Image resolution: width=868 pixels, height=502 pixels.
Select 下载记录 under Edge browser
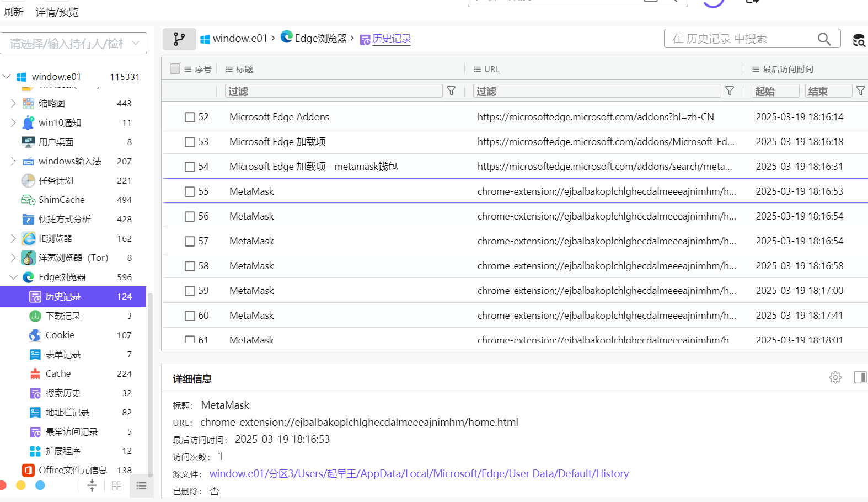63,316
